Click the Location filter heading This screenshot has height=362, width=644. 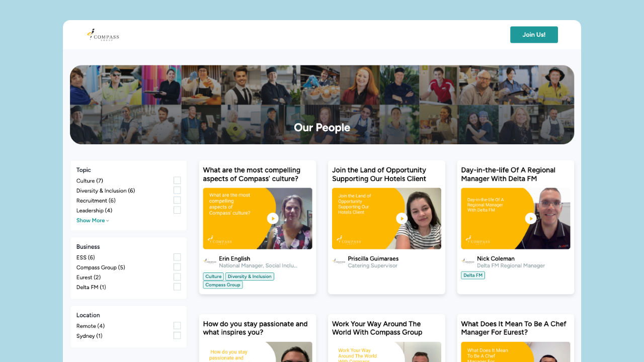[88, 315]
